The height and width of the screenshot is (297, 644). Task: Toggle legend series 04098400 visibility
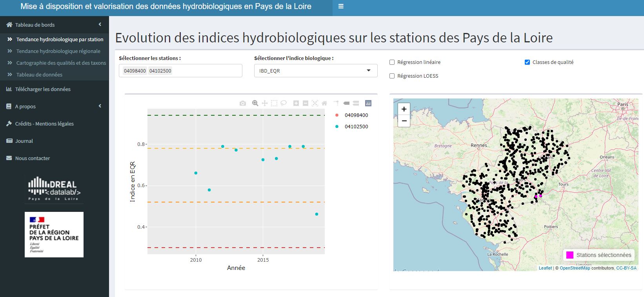click(351, 115)
